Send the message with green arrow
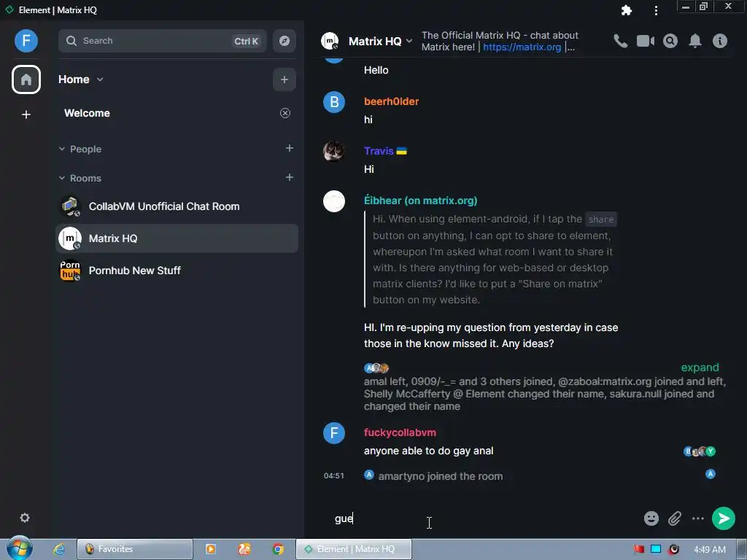Image resolution: width=747 pixels, height=560 pixels. pyautogui.click(x=723, y=518)
